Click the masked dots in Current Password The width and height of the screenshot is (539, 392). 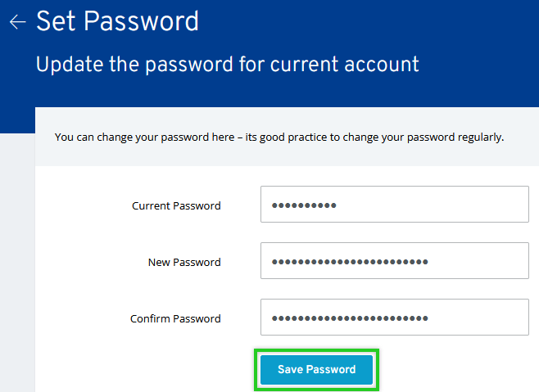pos(304,205)
